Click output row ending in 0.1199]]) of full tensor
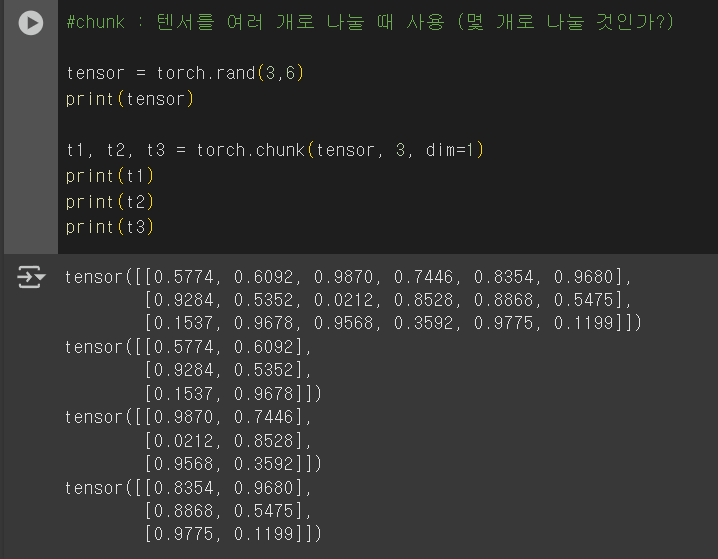 click(x=393, y=323)
